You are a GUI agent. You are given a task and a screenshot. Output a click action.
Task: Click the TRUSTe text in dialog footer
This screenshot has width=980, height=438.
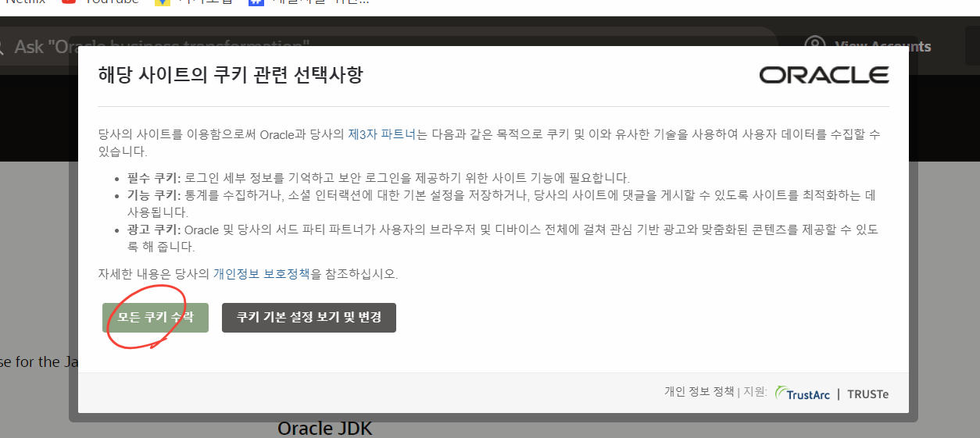coord(867,394)
